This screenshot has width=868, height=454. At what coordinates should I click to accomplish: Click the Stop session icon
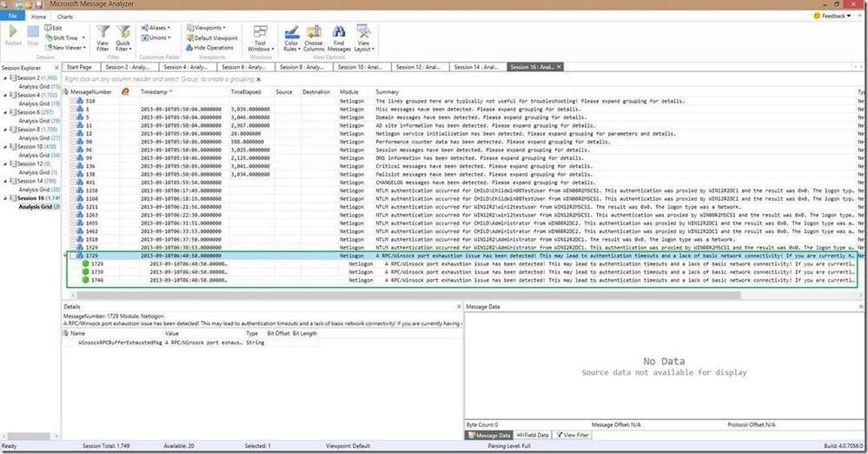pos(33,31)
